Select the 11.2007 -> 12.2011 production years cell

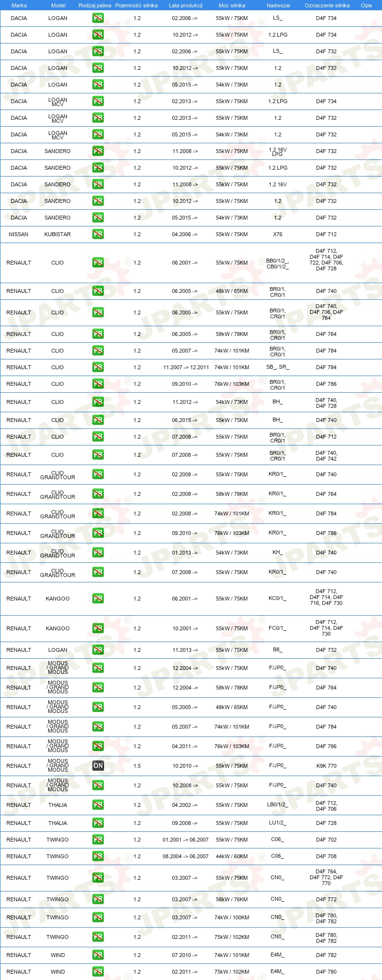pos(186,367)
